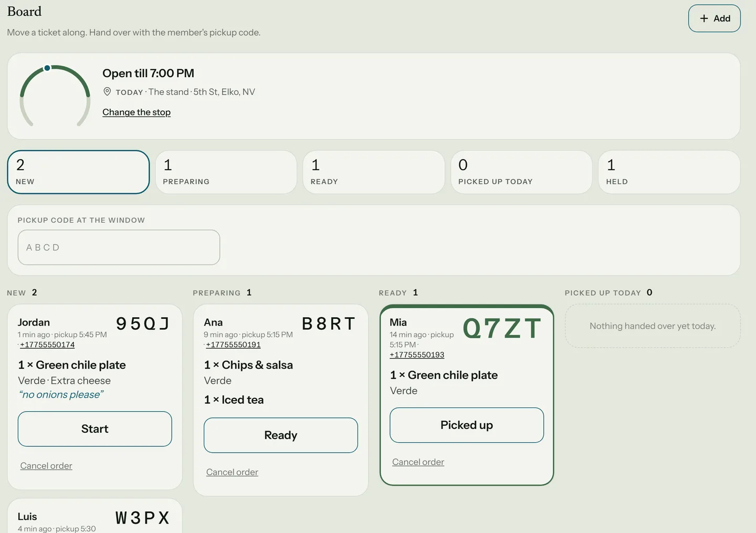Cancel Ana's order
Screen dimensions: 756x533
[232, 472]
